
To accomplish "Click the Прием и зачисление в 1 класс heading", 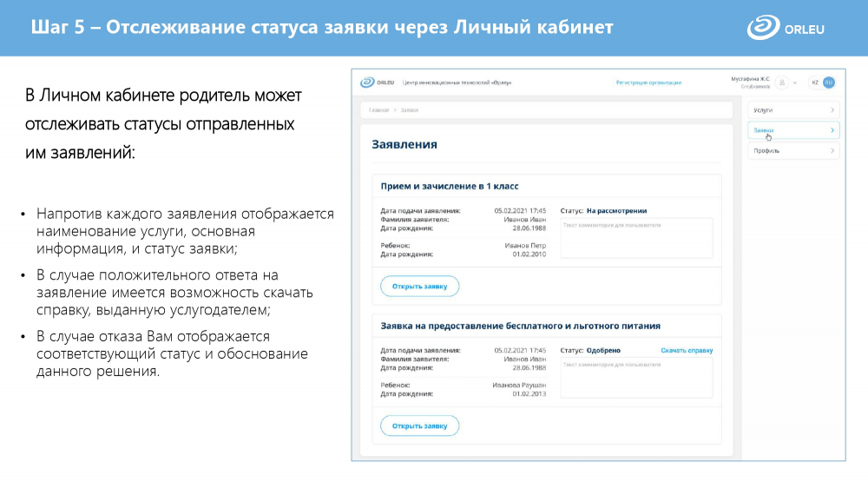I will 450,186.
